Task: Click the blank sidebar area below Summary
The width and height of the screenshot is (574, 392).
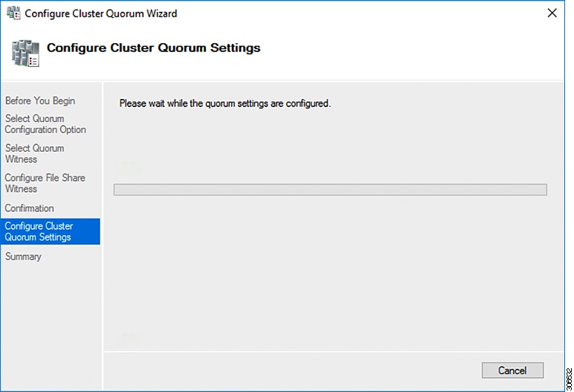Action: pos(51,320)
